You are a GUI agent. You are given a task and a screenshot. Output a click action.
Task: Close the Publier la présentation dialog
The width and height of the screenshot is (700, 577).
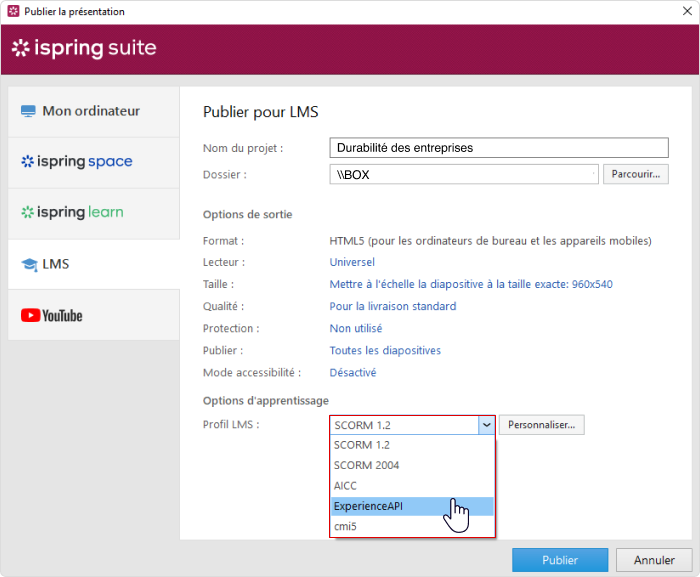tap(687, 11)
